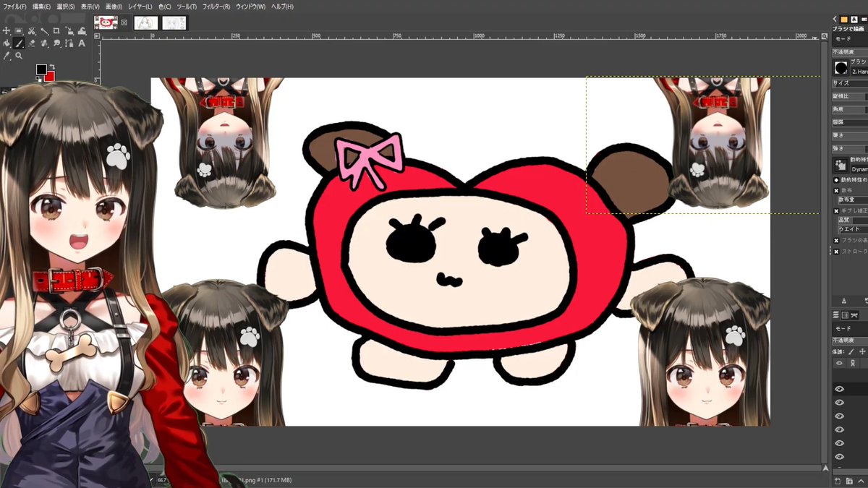Screen dimensions: 868x488
Task: Raise the layer with the up arrow
Action: tap(861, 481)
